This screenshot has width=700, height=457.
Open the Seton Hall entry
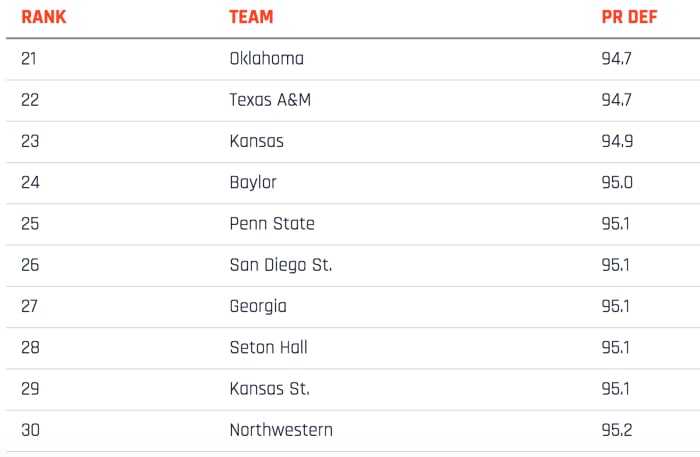pyautogui.click(x=268, y=347)
